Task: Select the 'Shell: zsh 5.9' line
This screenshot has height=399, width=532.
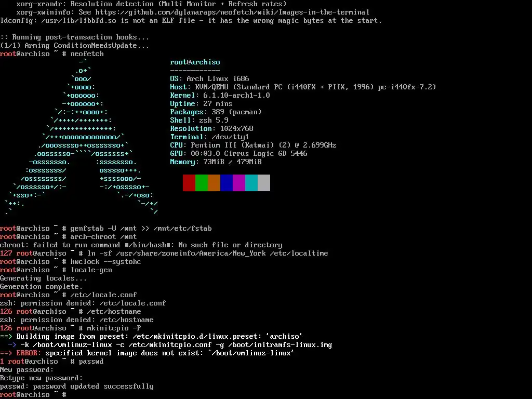Action: coord(199,120)
